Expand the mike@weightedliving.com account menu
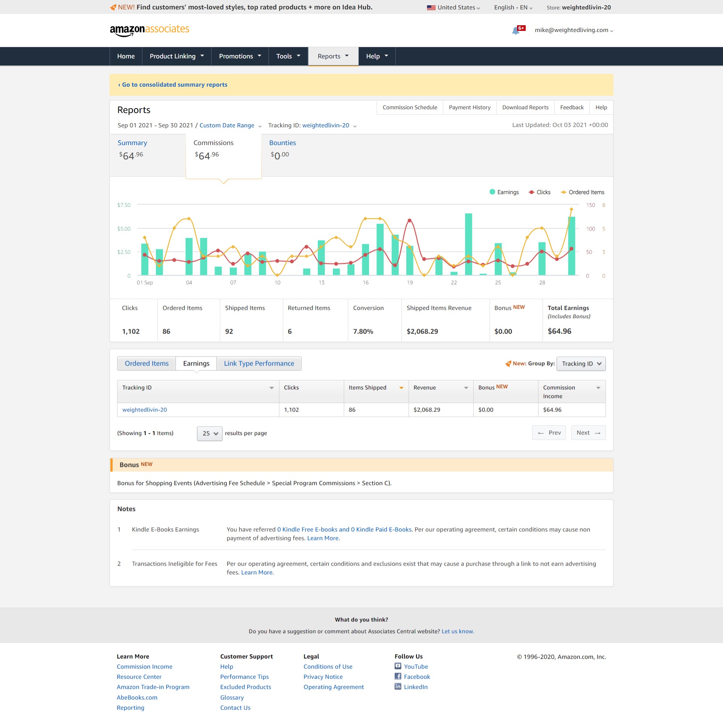This screenshot has width=723, height=728. pyautogui.click(x=574, y=30)
